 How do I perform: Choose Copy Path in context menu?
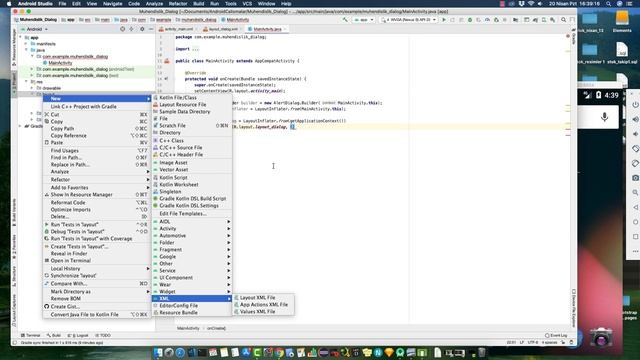[97, 129]
